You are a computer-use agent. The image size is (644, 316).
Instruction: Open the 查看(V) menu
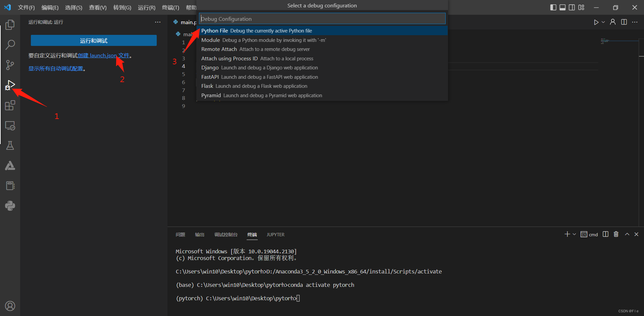pos(98,7)
